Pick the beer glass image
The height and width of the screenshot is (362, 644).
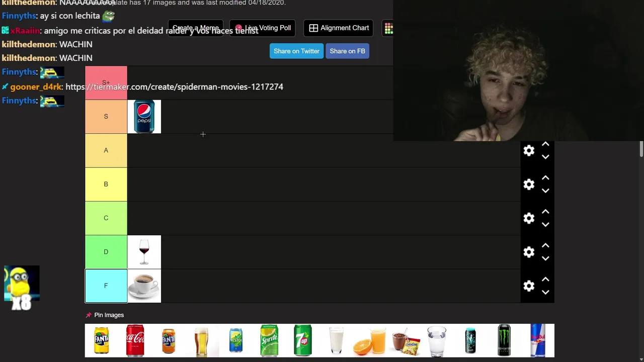coord(202,340)
